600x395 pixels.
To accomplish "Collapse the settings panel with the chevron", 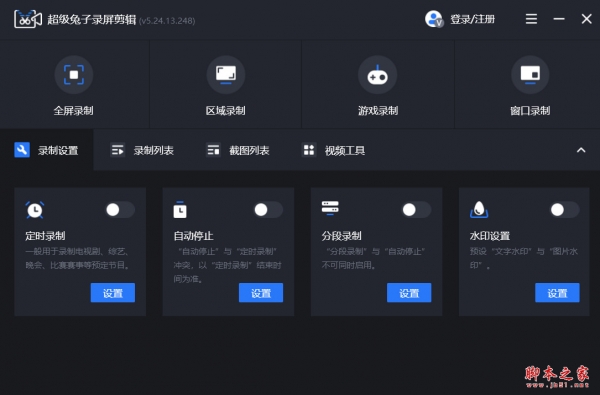I will click(581, 150).
